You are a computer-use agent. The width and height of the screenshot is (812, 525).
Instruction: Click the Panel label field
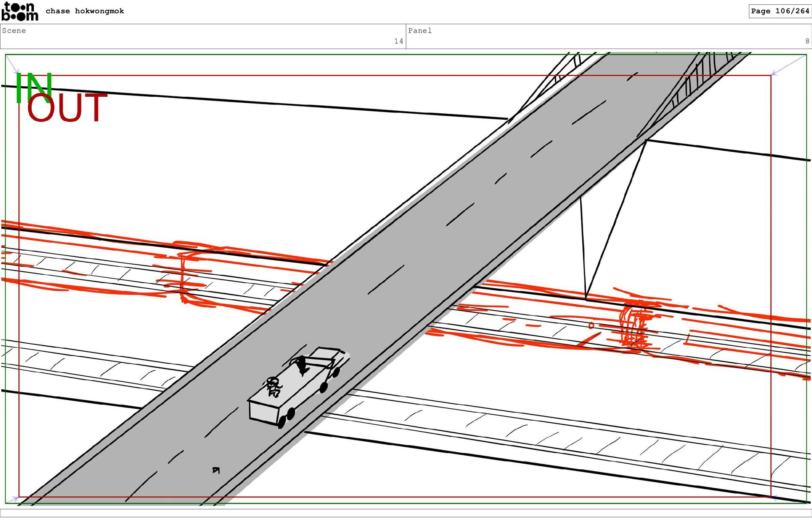(420, 30)
